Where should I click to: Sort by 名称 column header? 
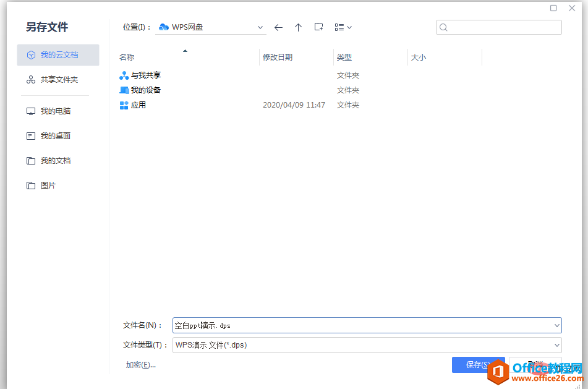coord(127,58)
